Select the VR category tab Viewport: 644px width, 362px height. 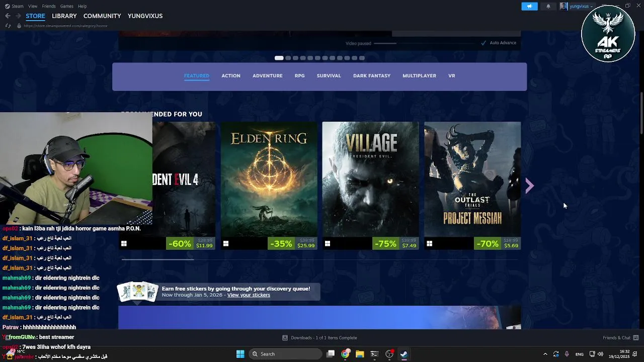point(452,76)
